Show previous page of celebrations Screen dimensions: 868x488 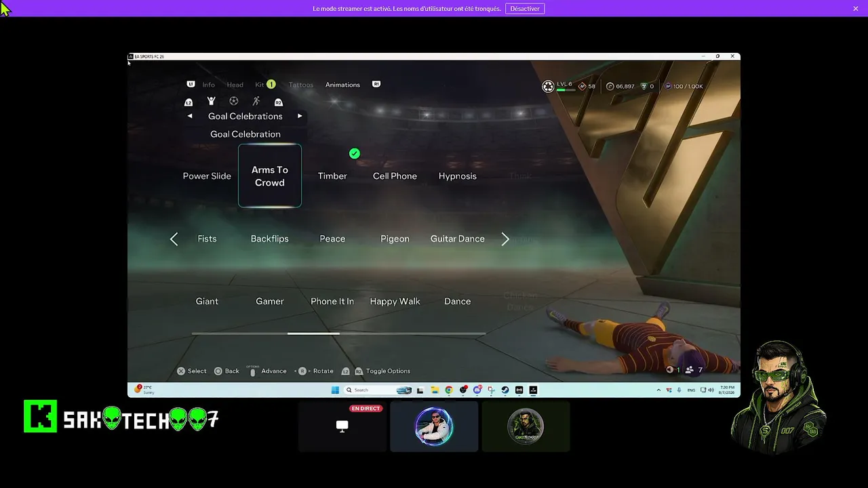pyautogui.click(x=174, y=239)
